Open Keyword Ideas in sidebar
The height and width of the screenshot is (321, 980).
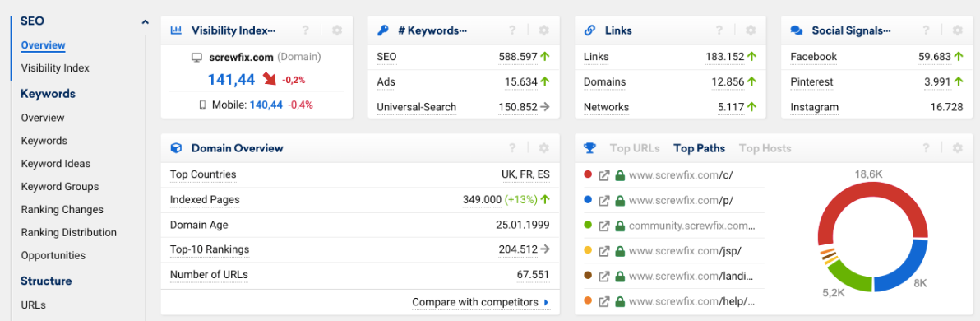56,164
